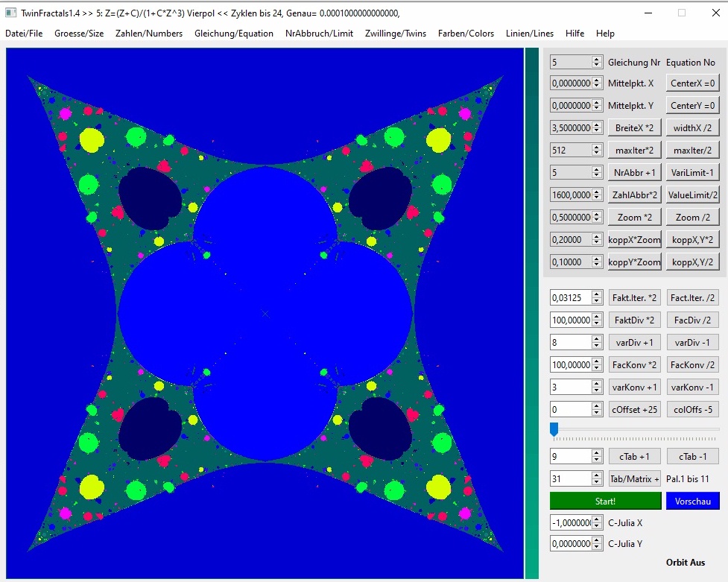Open the Hilfe menu

coord(575,34)
